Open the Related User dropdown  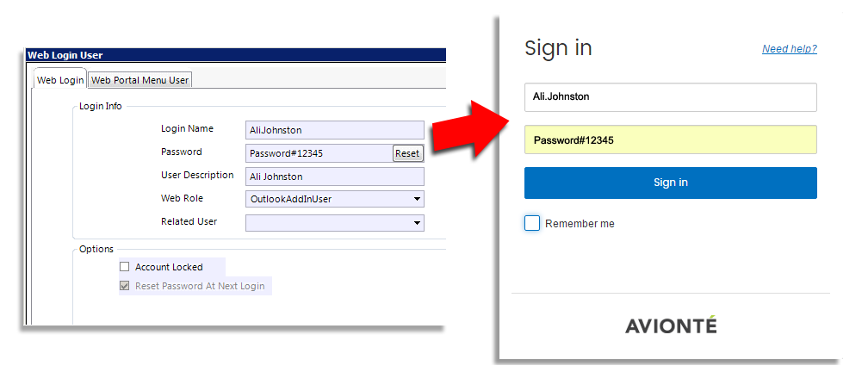coord(334,222)
